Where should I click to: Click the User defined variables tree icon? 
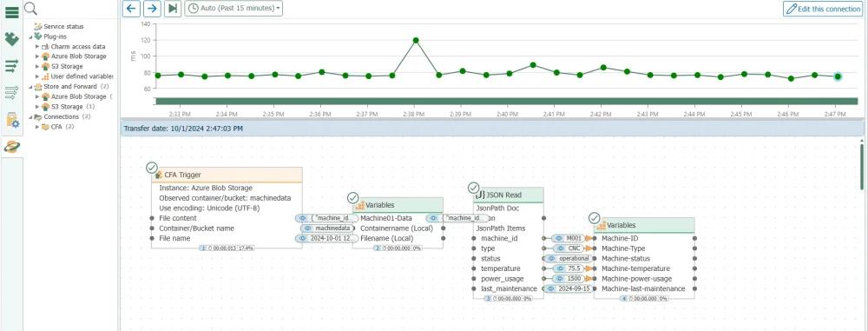click(46, 76)
